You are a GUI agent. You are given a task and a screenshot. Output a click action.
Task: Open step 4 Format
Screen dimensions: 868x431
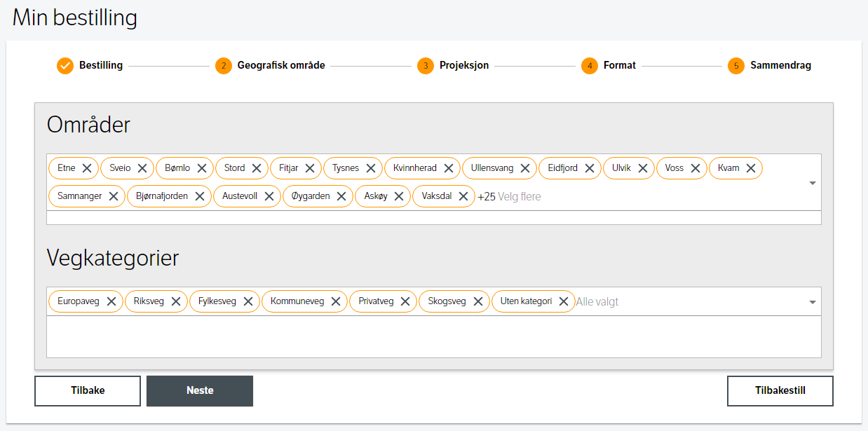609,65
